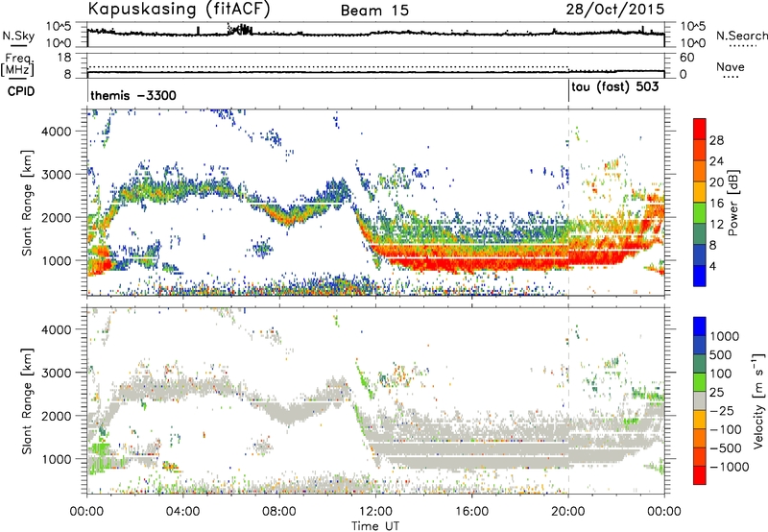
Task: Click the date '28/Oct/2015'
Action: (x=615, y=9)
